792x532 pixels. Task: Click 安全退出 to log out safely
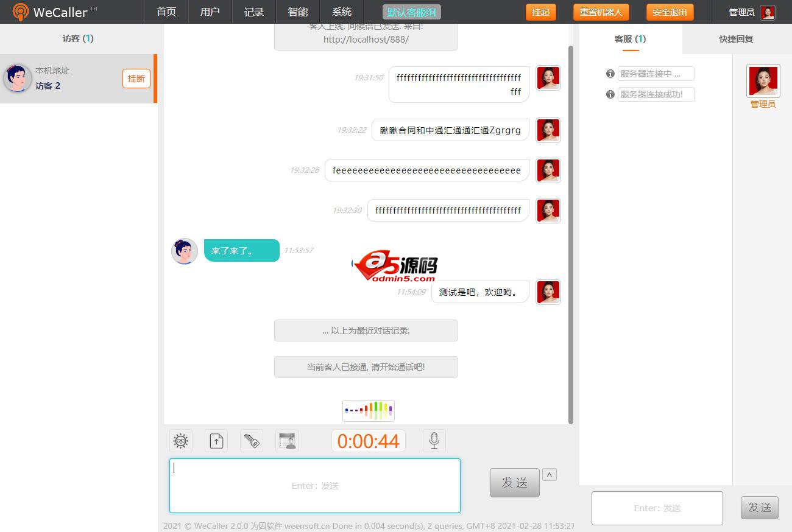coord(670,12)
